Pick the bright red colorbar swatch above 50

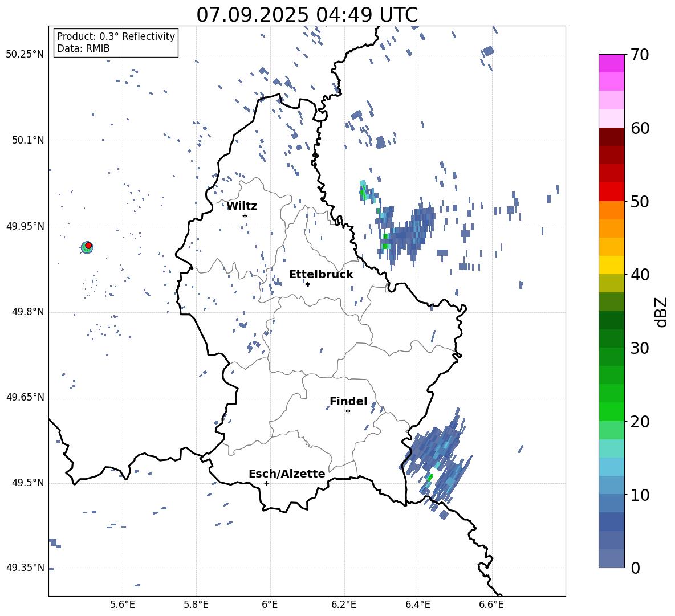(612, 192)
